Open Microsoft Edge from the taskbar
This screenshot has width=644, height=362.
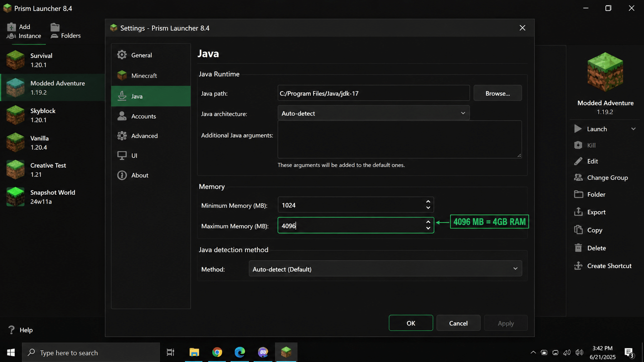click(240, 352)
